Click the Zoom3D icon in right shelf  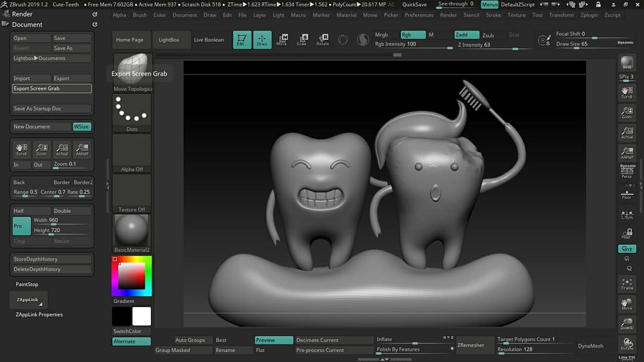tap(627, 324)
